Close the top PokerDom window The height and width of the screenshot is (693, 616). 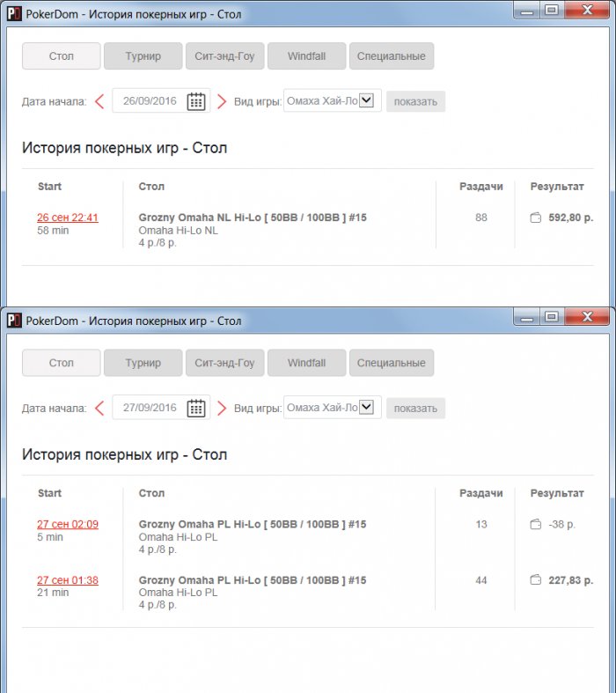pos(587,10)
